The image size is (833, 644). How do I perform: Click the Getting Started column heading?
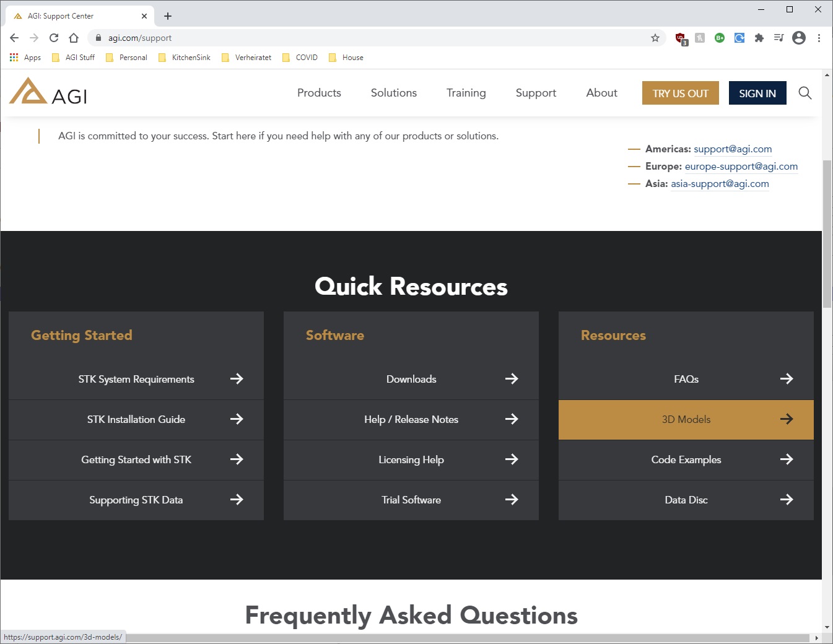tap(82, 336)
